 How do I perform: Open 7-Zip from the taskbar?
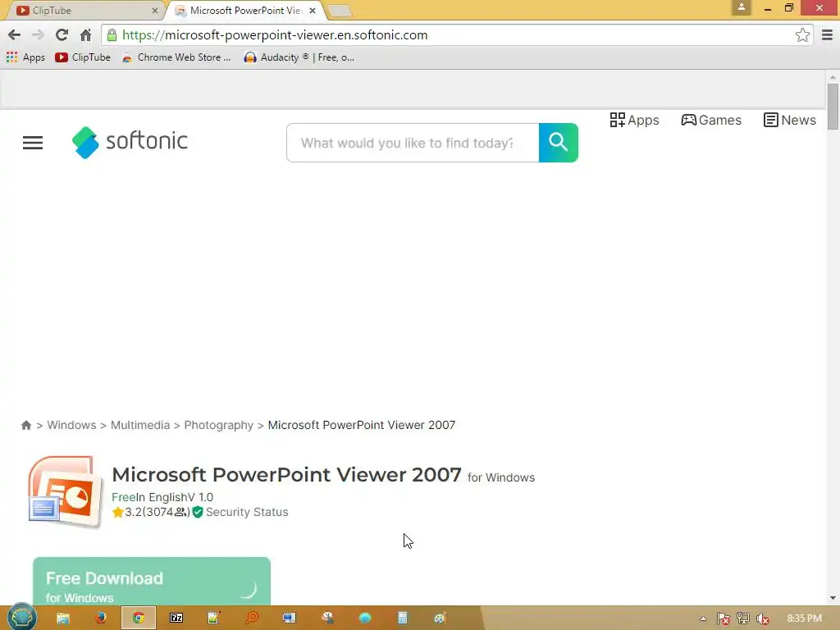[176, 619]
